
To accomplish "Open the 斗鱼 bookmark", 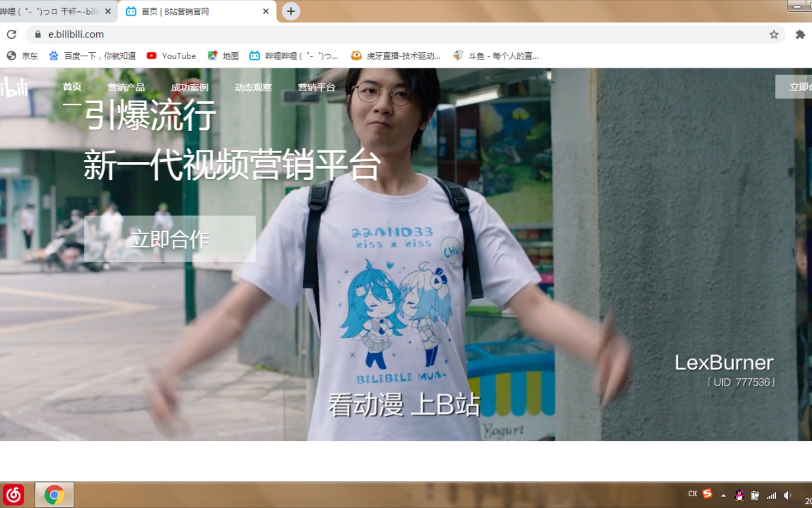I will (496, 56).
